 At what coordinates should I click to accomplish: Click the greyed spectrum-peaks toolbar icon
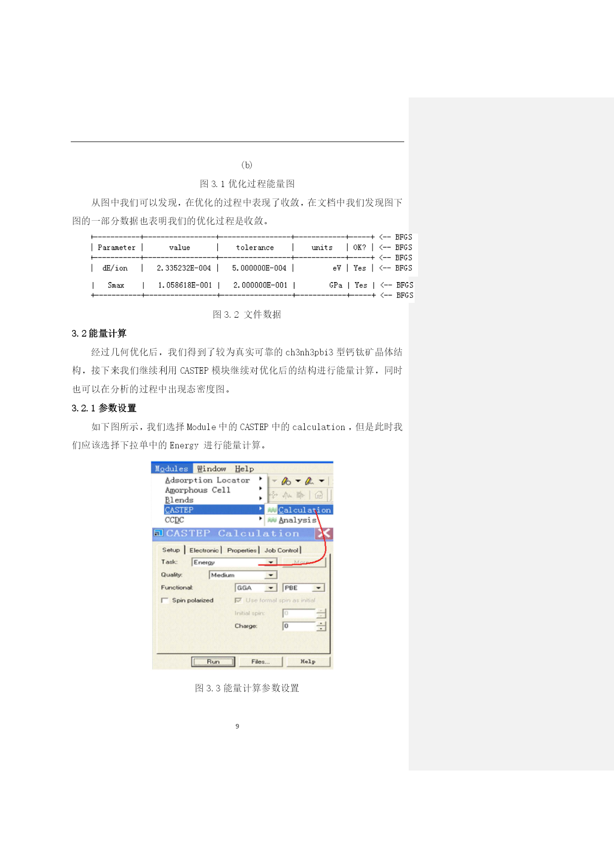pos(287,495)
